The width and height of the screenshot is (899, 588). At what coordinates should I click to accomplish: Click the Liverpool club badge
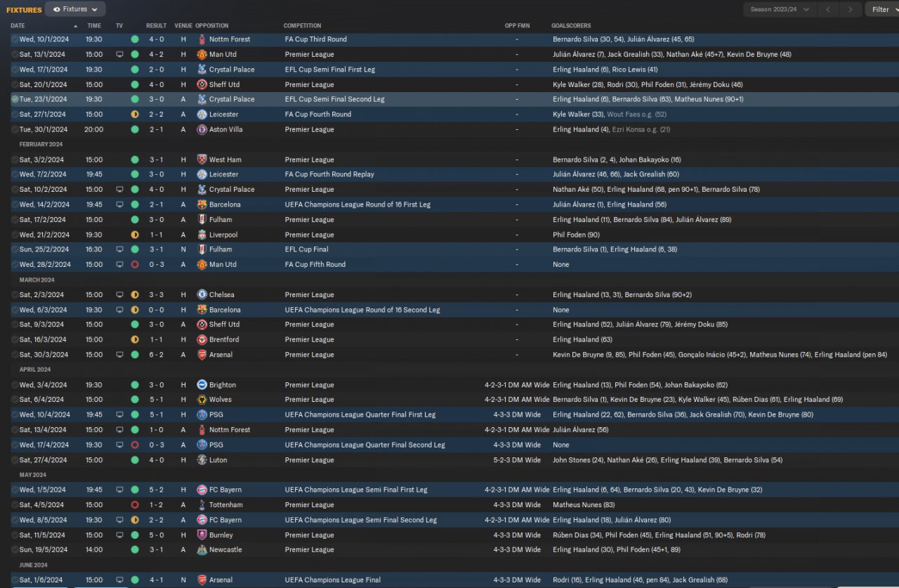(x=202, y=235)
